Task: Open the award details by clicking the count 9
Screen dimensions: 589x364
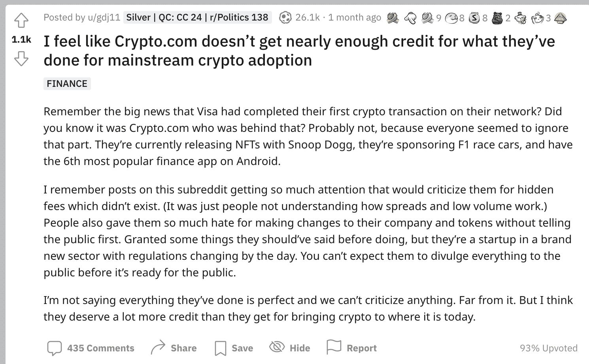Action: pyautogui.click(x=439, y=18)
